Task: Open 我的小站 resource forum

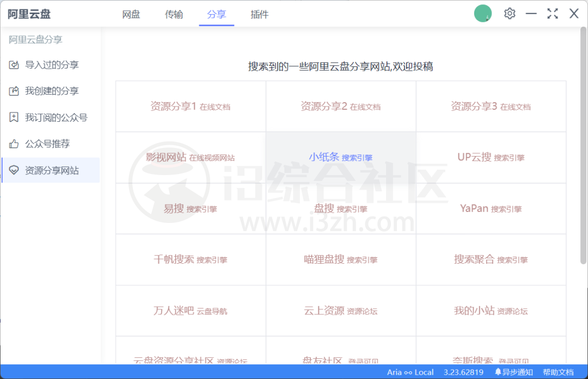Action: point(491,311)
